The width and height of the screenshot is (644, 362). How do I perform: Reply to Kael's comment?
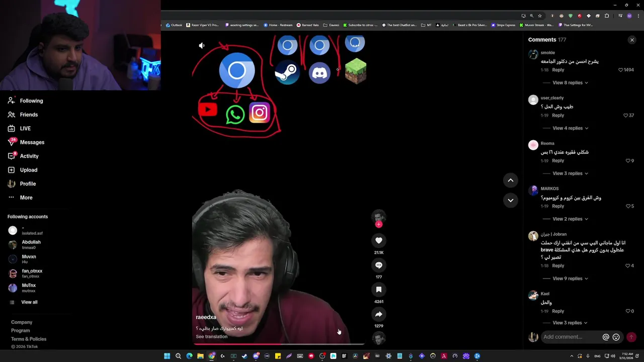pyautogui.click(x=558, y=311)
